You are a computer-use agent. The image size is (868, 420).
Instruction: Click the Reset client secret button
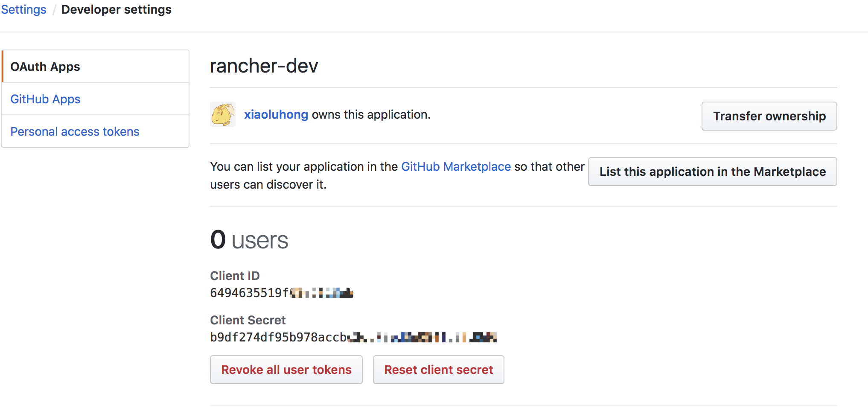439,370
